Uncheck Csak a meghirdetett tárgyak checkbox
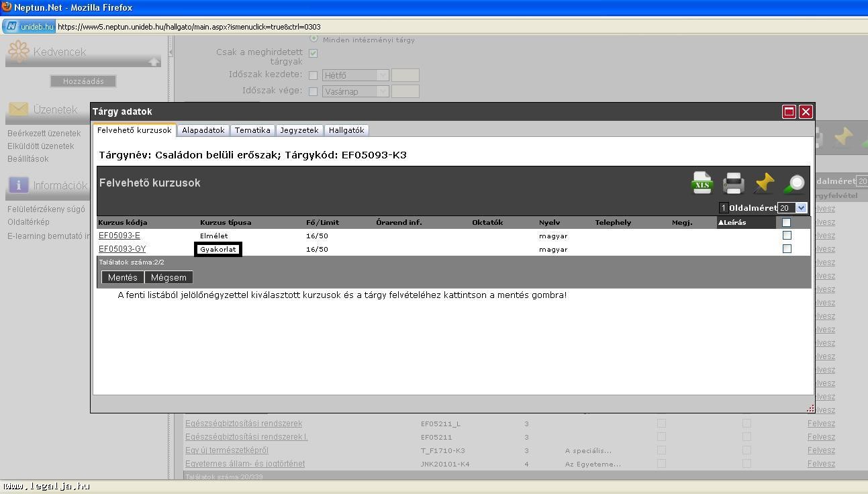The image size is (868, 494). tap(313, 53)
